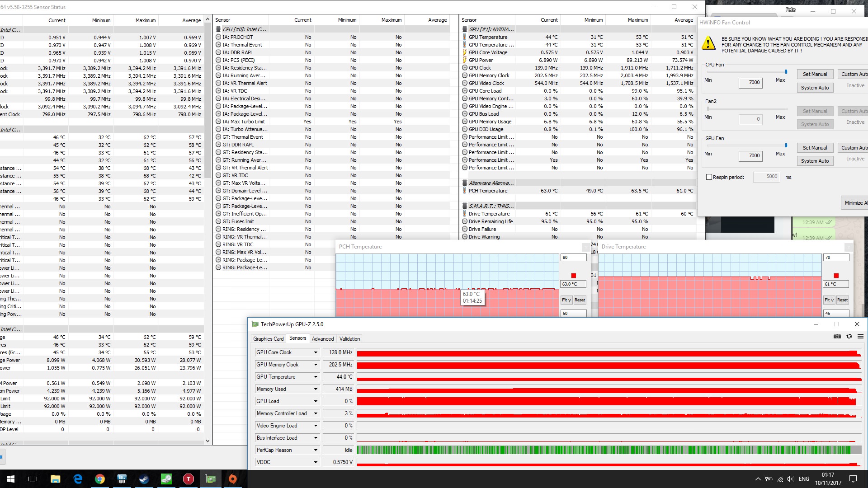Toggle the Respin period checkbox
The image size is (868, 488).
[709, 177]
